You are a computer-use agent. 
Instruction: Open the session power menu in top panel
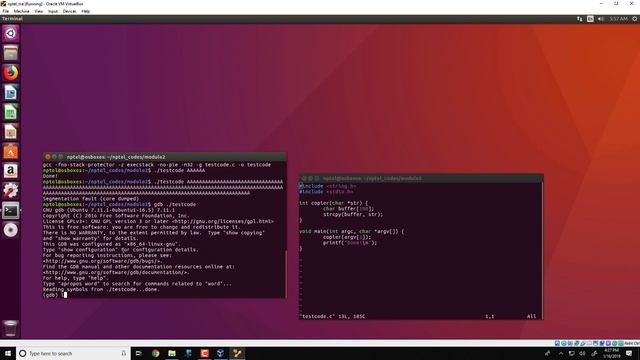(635, 19)
